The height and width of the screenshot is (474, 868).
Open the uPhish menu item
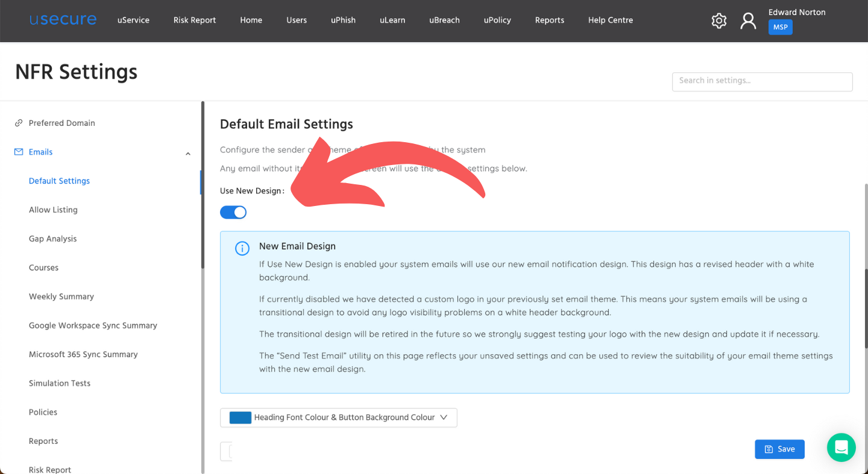pos(343,20)
